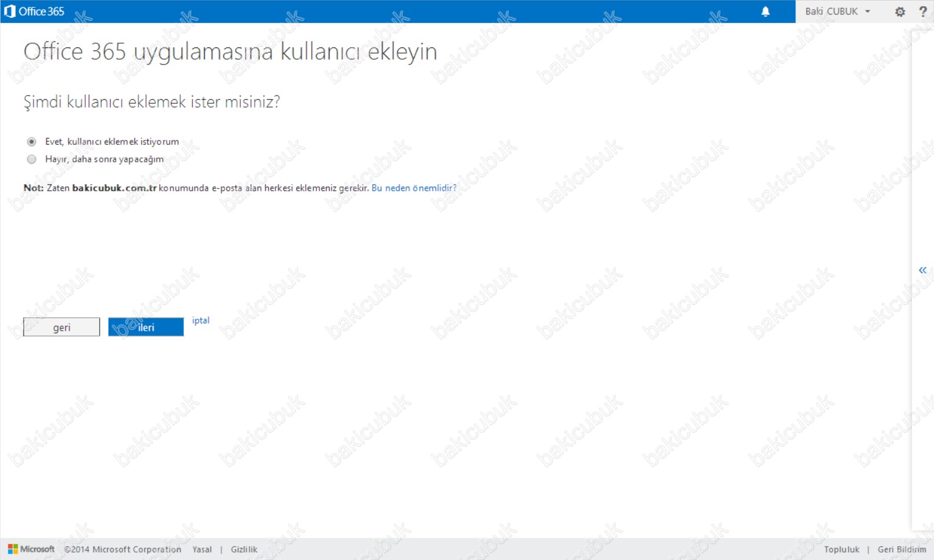
Task: Expand the Baki CUBUK account dropdown
Action: pos(837,11)
